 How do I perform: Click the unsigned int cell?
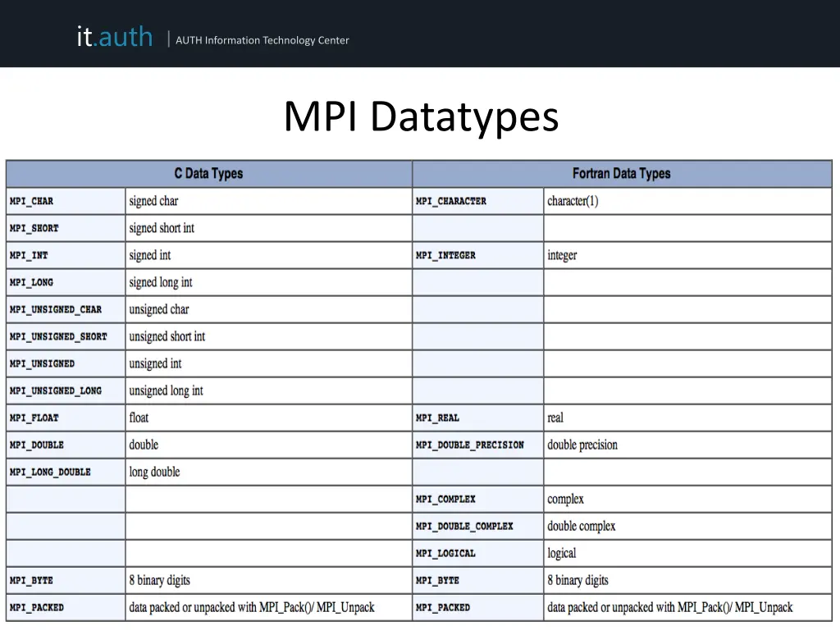pos(268,363)
